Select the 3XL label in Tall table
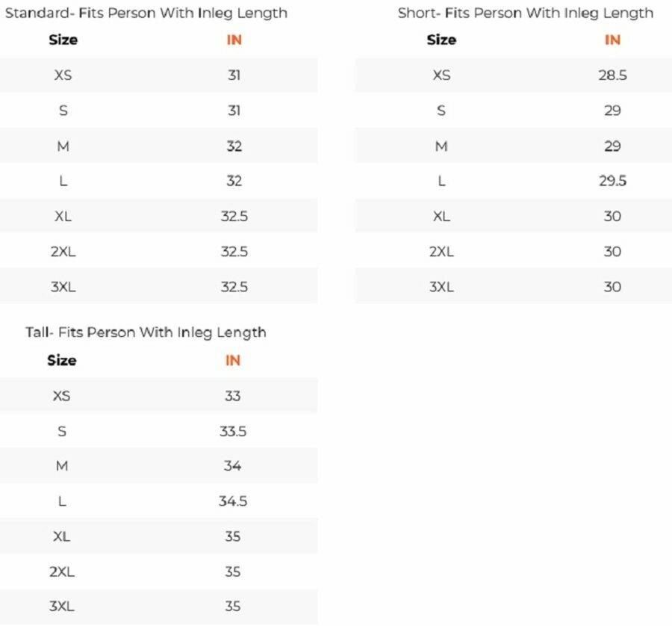The height and width of the screenshot is (626, 672). click(x=62, y=607)
